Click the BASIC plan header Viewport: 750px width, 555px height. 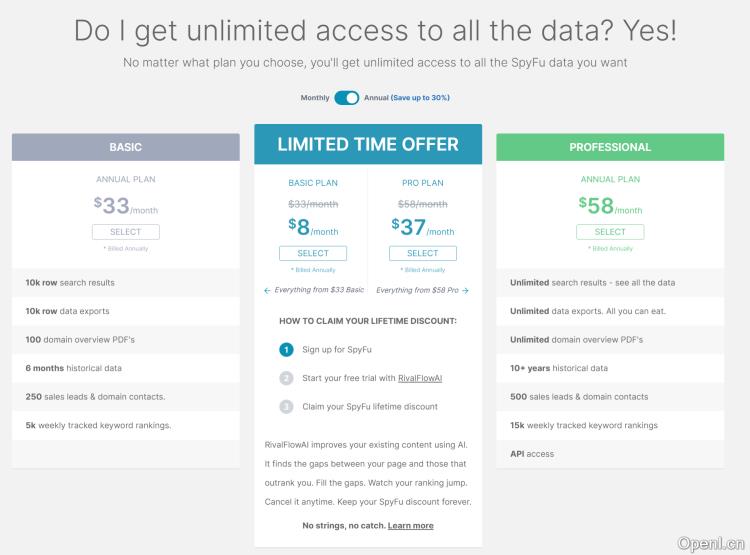126,147
